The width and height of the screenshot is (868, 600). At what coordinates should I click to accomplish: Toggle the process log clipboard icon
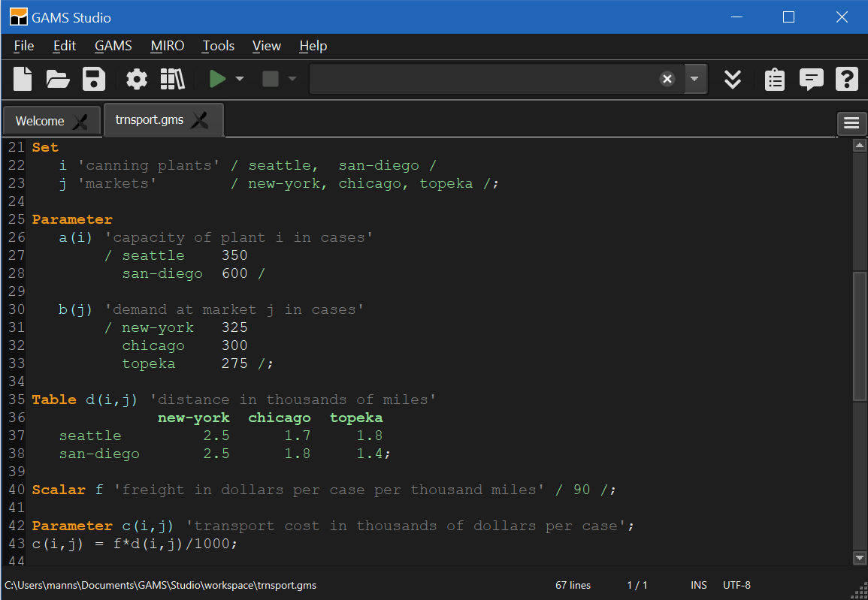[x=775, y=79]
